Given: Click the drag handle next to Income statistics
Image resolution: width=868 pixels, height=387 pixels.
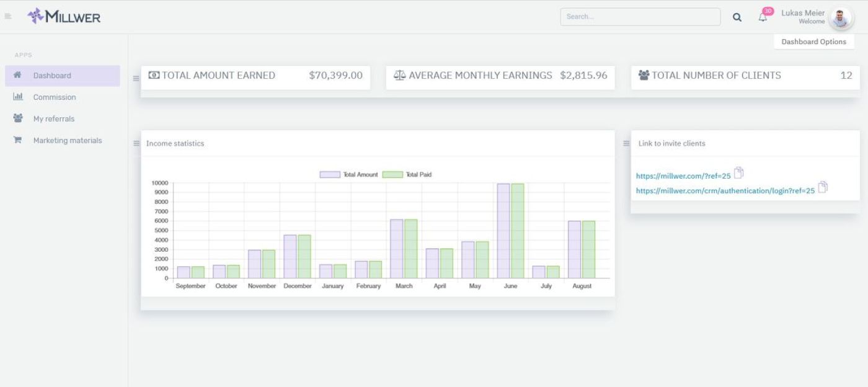Looking at the screenshot, I should (136, 143).
